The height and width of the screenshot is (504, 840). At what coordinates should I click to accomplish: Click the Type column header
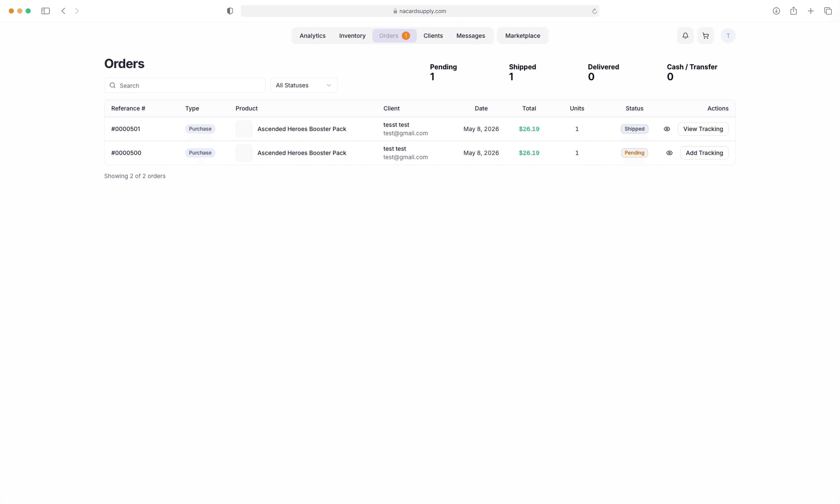192,108
